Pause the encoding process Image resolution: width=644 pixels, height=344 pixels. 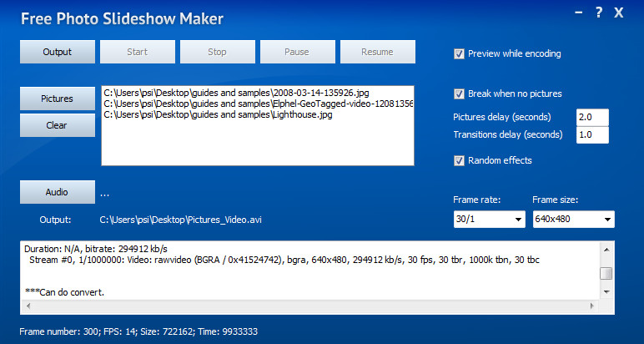tap(297, 52)
